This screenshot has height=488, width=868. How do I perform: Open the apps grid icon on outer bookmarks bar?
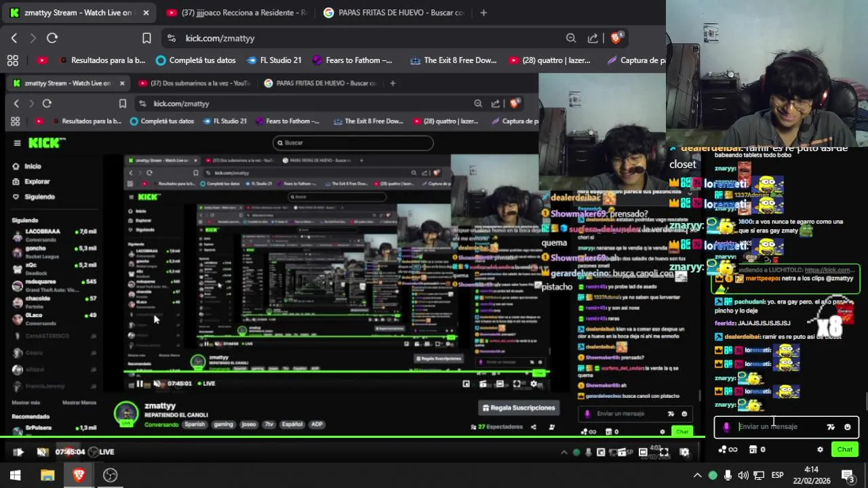tap(13, 60)
